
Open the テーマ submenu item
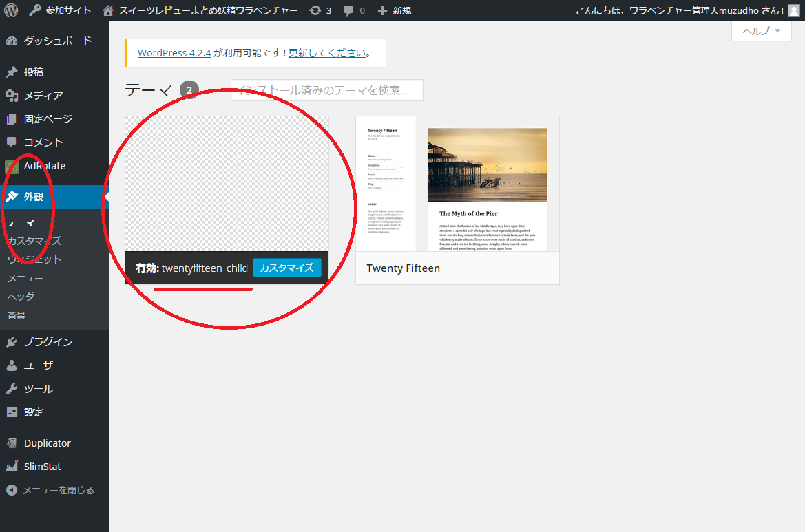(x=21, y=223)
